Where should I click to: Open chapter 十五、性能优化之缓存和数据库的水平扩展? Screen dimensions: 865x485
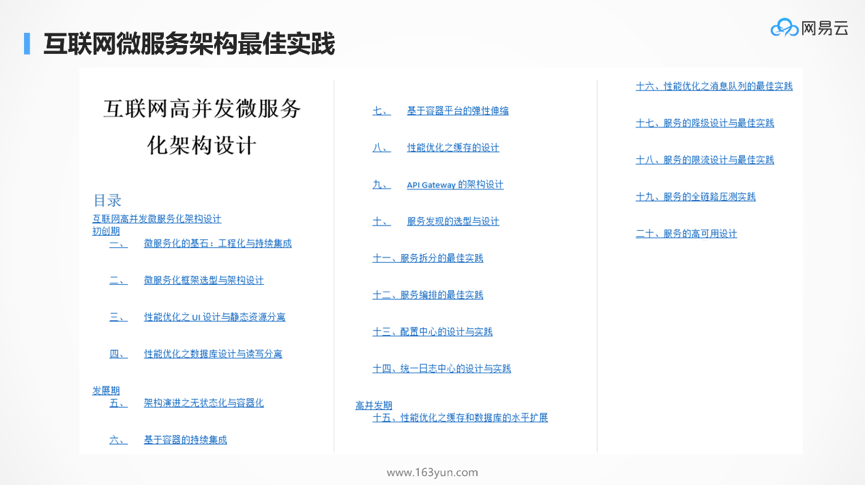coord(460,418)
